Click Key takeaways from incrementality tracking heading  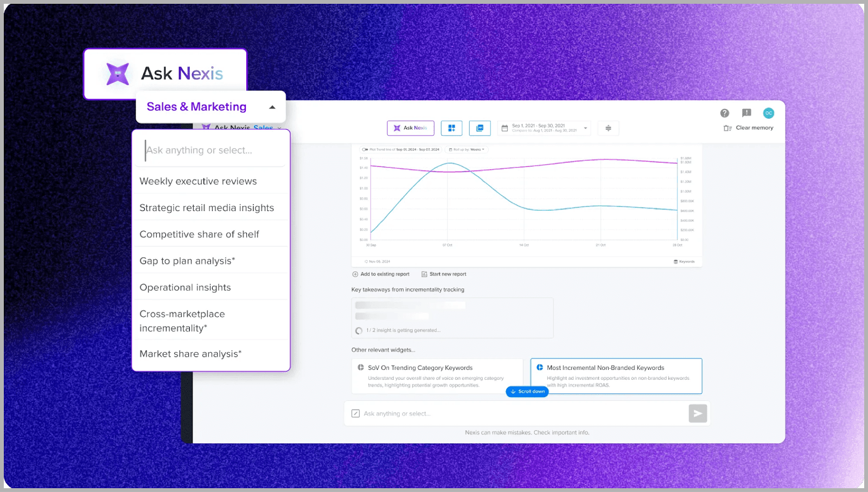click(408, 290)
